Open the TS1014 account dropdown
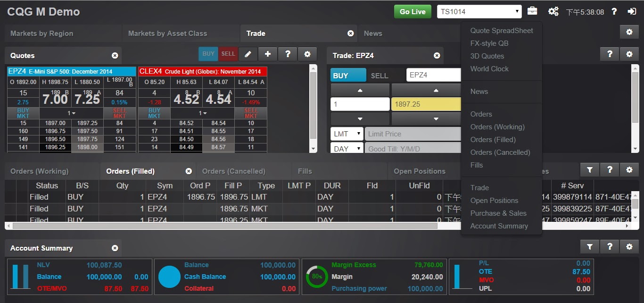The height and width of the screenshot is (303, 644). (479, 12)
